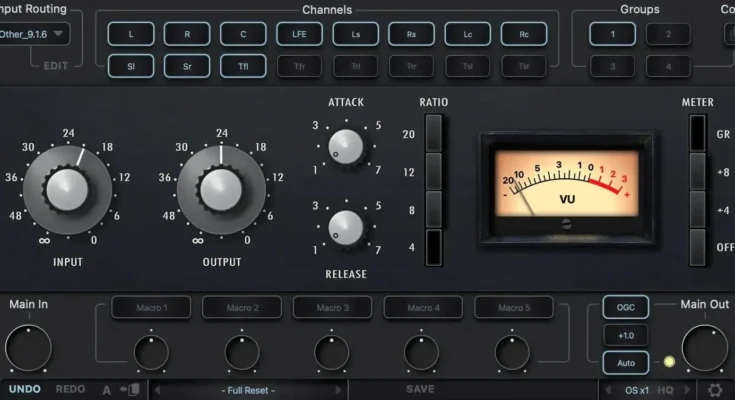Viewport: 735px width, 400px height.
Task: Select the Macro 1 label
Action: (x=150, y=307)
